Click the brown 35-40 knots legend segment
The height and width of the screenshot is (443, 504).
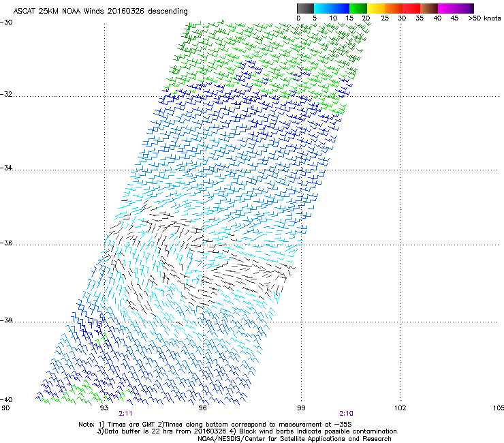click(429, 8)
